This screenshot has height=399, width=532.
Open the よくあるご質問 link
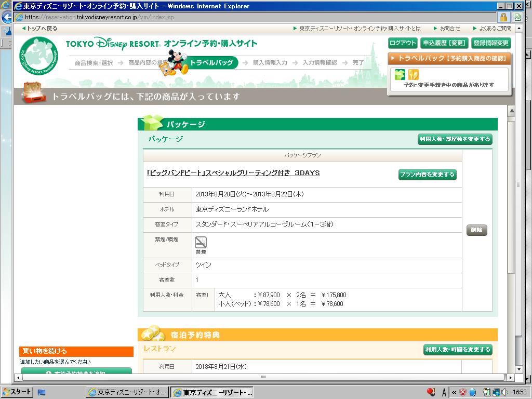(x=493, y=29)
